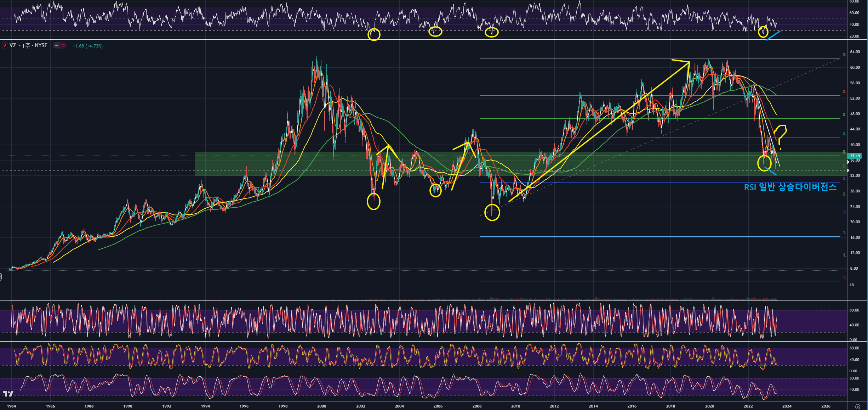Image resolution: width=868 pixels, height=410 pixels.
Task: Click the Verizon logo icon beside VZ
Action: coord(5,45)
